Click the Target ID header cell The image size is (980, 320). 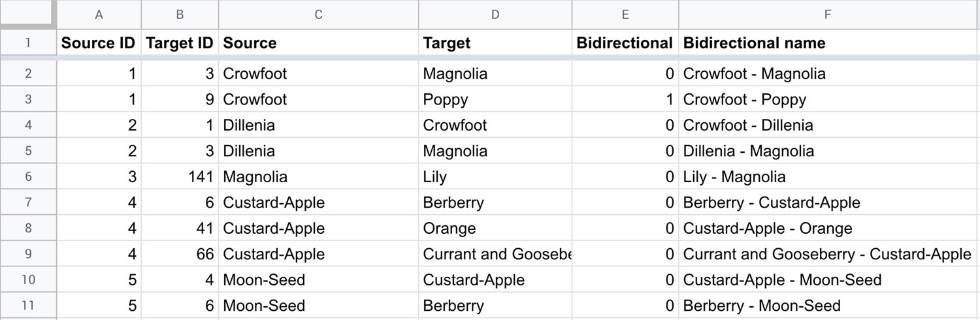click(x=180, y=43)
